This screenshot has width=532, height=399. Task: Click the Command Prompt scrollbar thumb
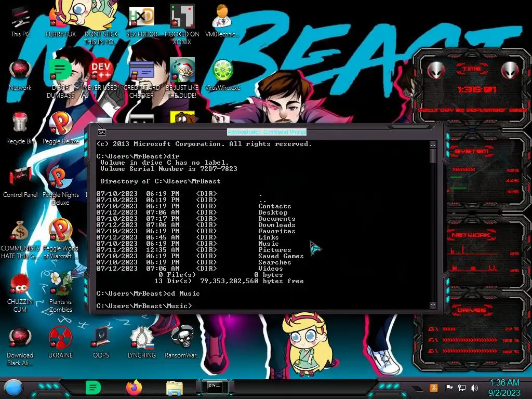click(433, 156)
